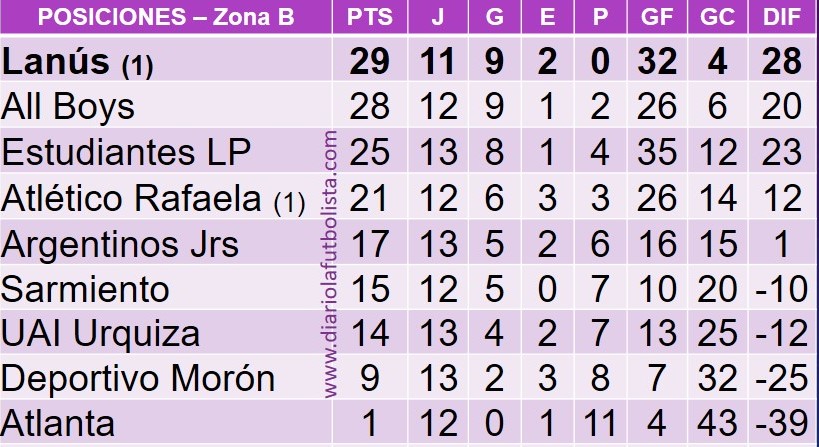Select the DIF column header
This screenshot has width=819, height=447.
coord(782,17)
